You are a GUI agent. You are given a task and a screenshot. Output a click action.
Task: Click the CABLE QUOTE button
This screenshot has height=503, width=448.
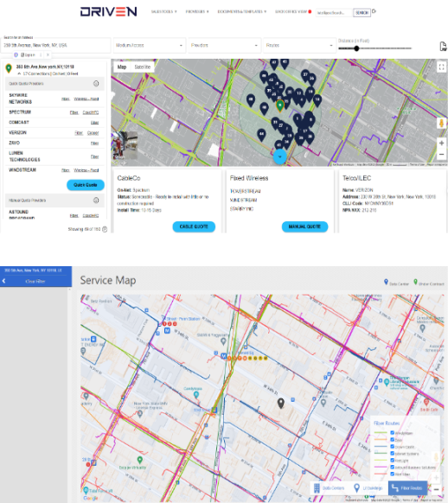tap(194, 226)
